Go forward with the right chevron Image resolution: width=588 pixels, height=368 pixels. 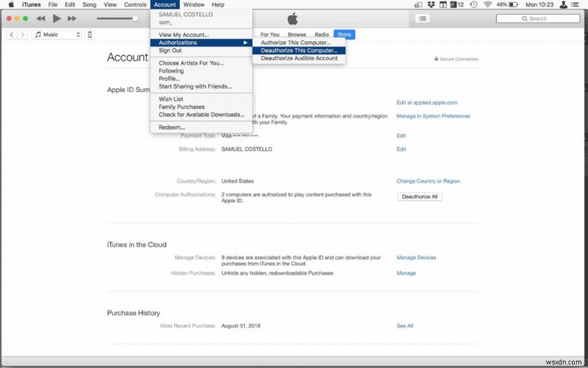23,35
